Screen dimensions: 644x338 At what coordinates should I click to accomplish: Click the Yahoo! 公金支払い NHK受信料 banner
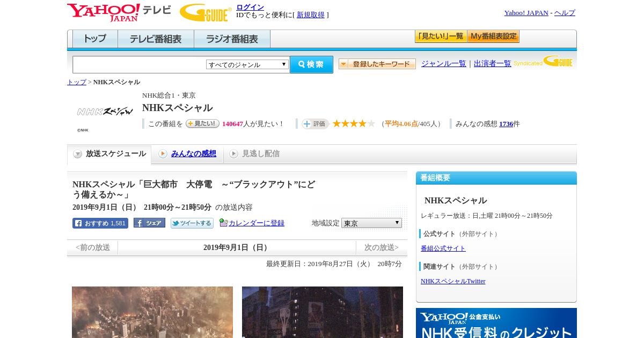pos(496,323)
